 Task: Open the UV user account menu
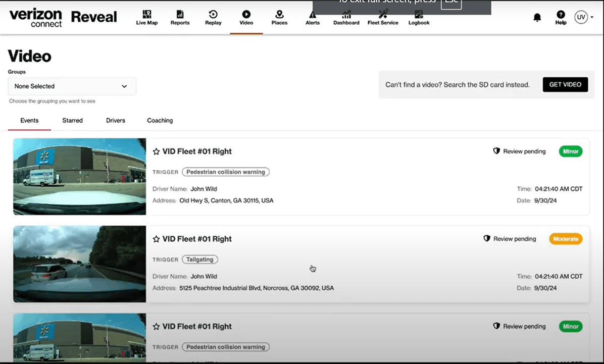click(583, 17)
